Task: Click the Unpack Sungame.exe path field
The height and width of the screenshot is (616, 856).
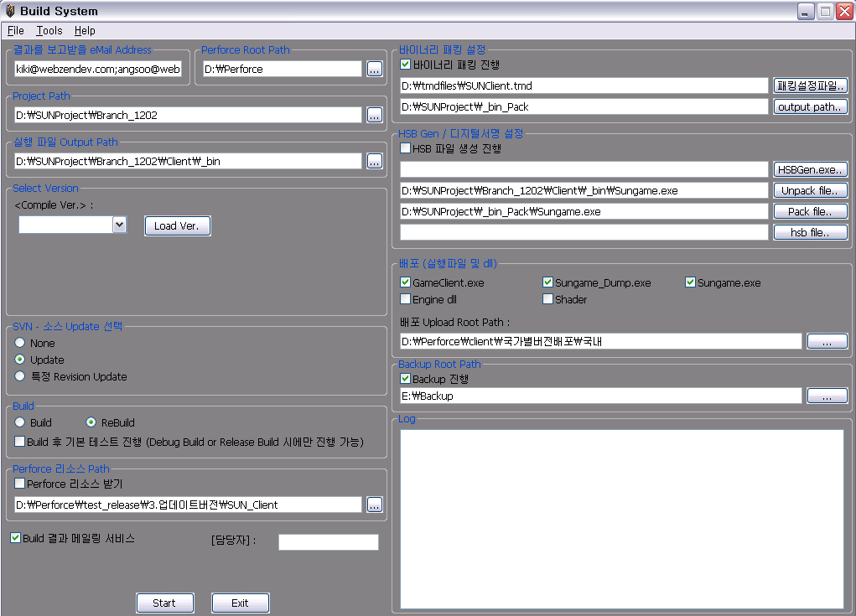Action: [x=584, y=190]
